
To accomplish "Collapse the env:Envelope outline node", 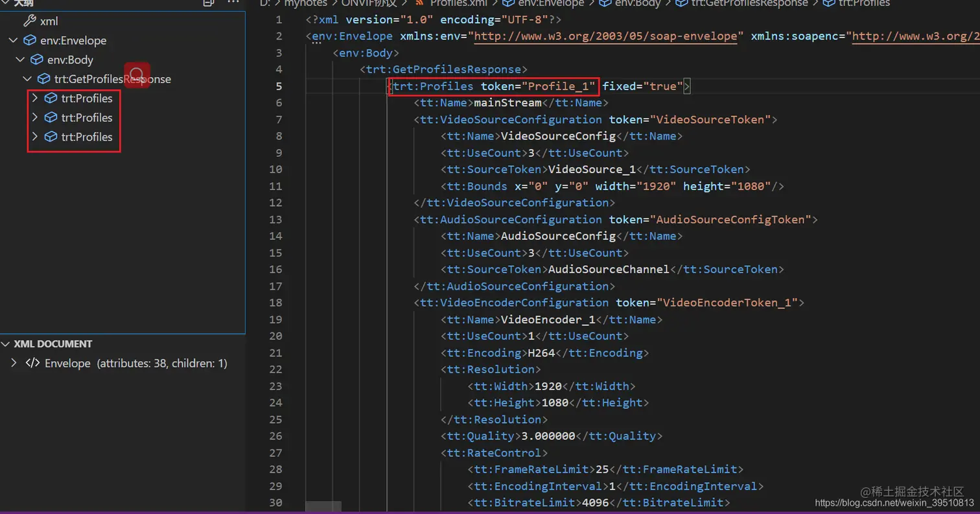I will tap(13, 41).
